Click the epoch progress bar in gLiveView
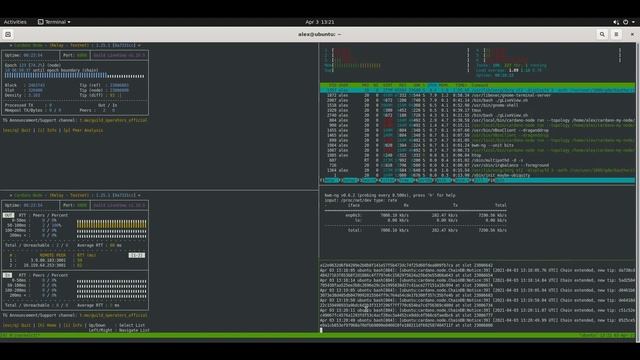This screenshot has height=360, width=640. tap(74, 76)
